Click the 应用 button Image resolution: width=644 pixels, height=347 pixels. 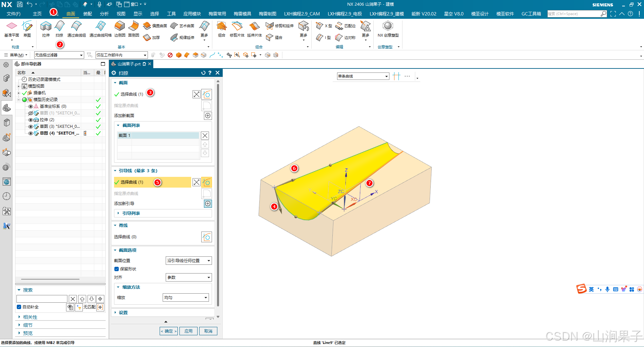[189, 331]
